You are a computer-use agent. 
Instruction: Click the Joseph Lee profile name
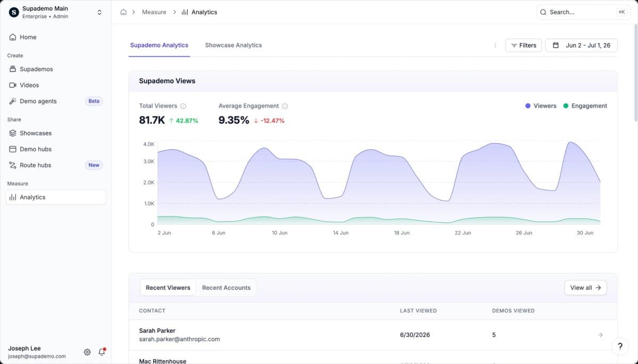(x=25, y=349)
